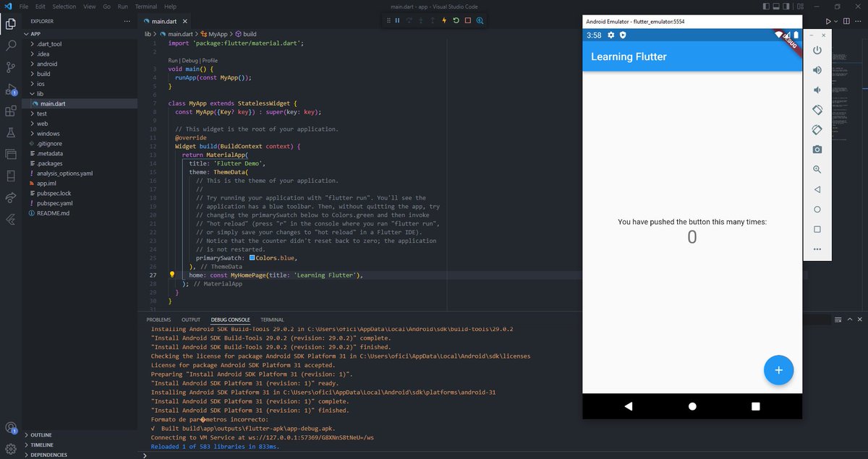Tap the Android home circle in navigation bar
The height and width of the screenshot is (459, 868).
click(x=692, y=406)
